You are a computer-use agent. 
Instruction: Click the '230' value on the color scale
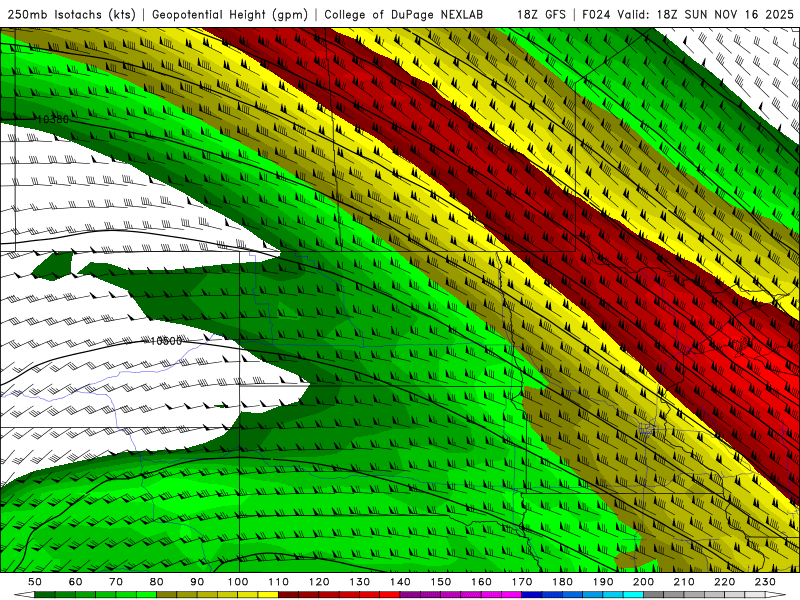(765, 582)
